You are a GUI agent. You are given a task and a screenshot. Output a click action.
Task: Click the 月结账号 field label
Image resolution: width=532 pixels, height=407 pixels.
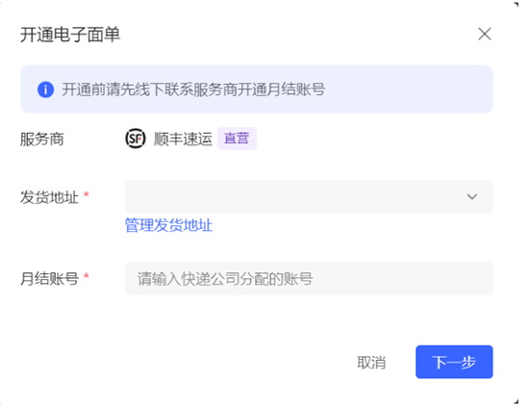49,279
